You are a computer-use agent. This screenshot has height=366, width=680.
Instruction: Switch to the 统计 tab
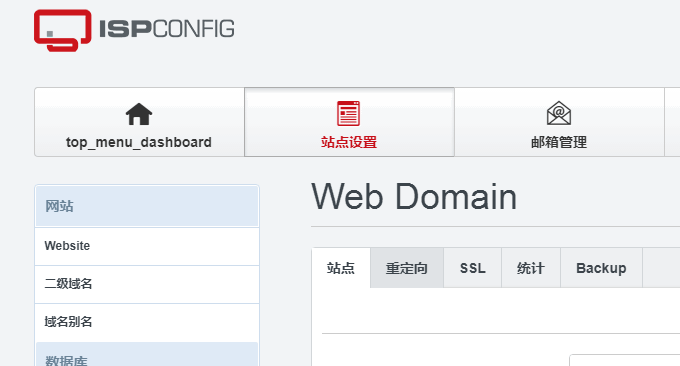pos(531,268)
